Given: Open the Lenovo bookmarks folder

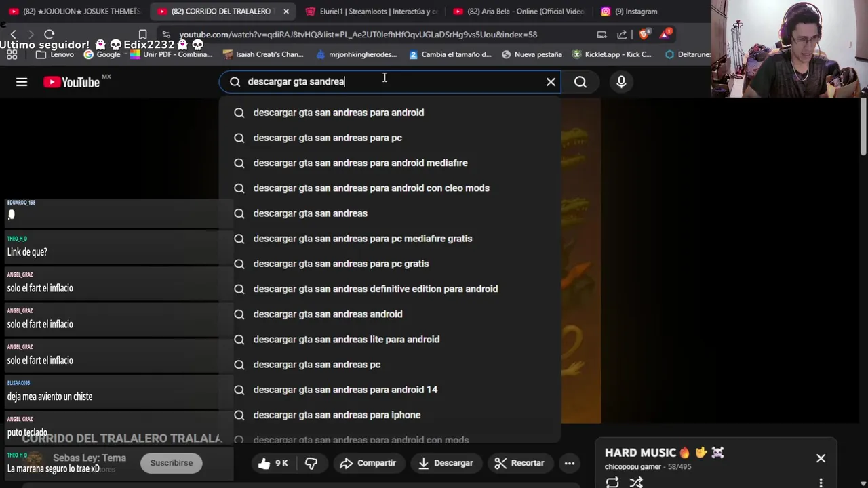Looking at the screenshot, I should [x=55, y=54].
